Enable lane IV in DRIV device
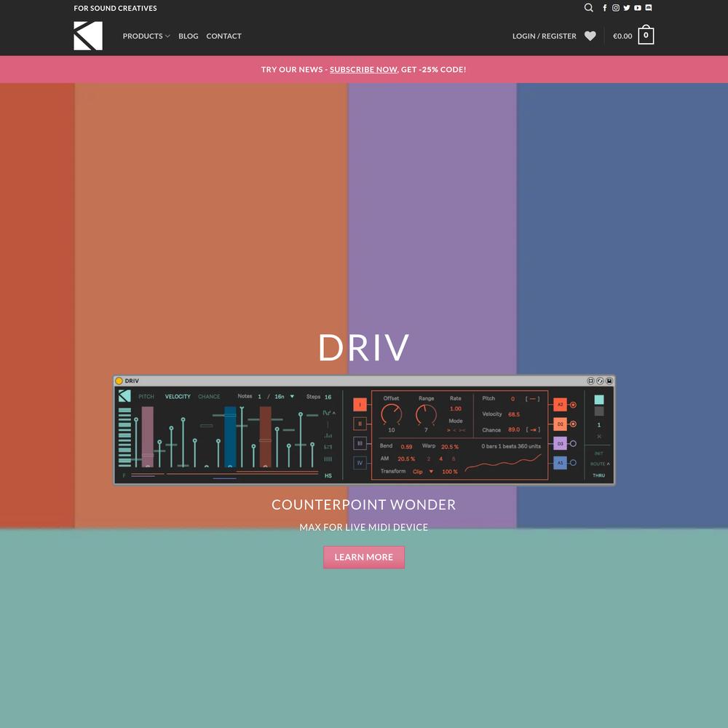Viewport: 728px width, 728px height. 360,463
